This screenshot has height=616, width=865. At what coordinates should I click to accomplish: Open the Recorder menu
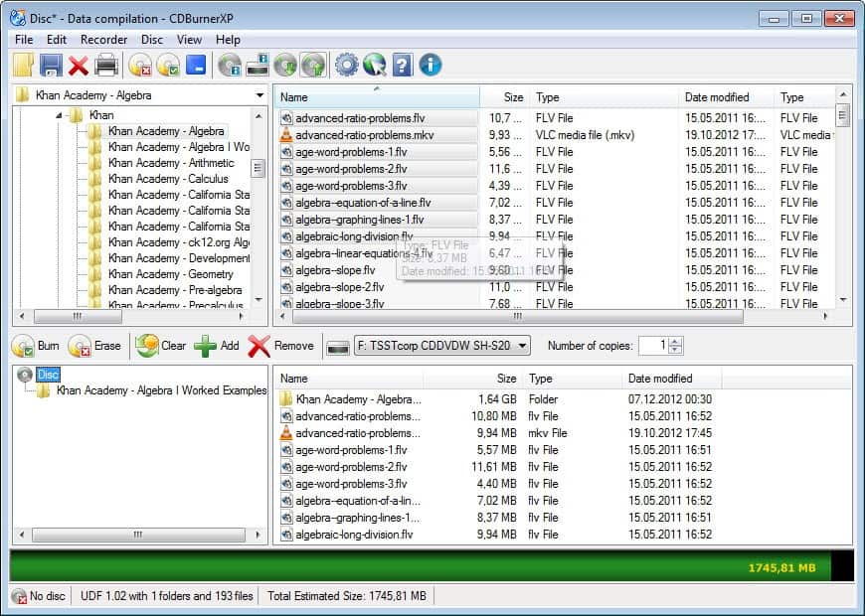[103, 40]
